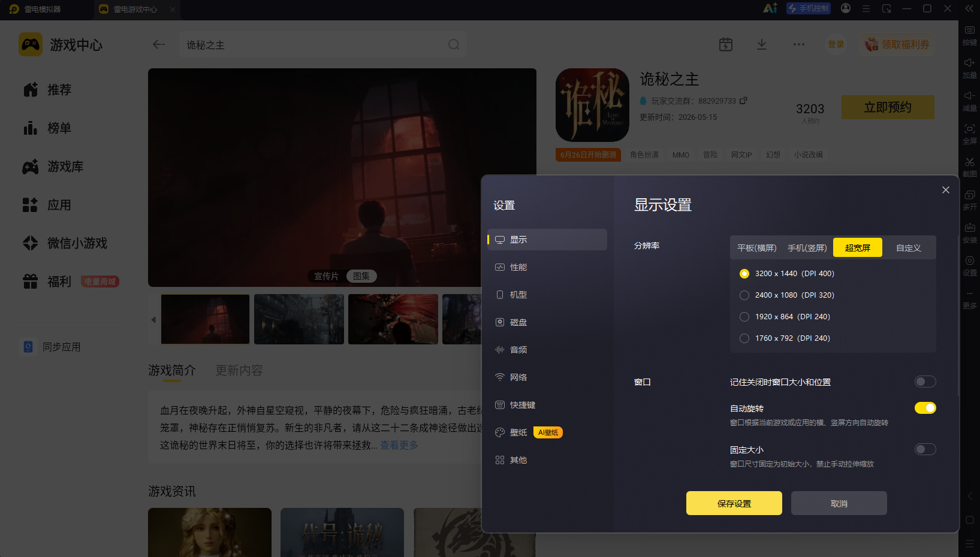The width and height of the screenshot is (980, 557).
Task: Select the 3200 x 1440 (DPI 400) resolution
Action: (x=744, y=274)
